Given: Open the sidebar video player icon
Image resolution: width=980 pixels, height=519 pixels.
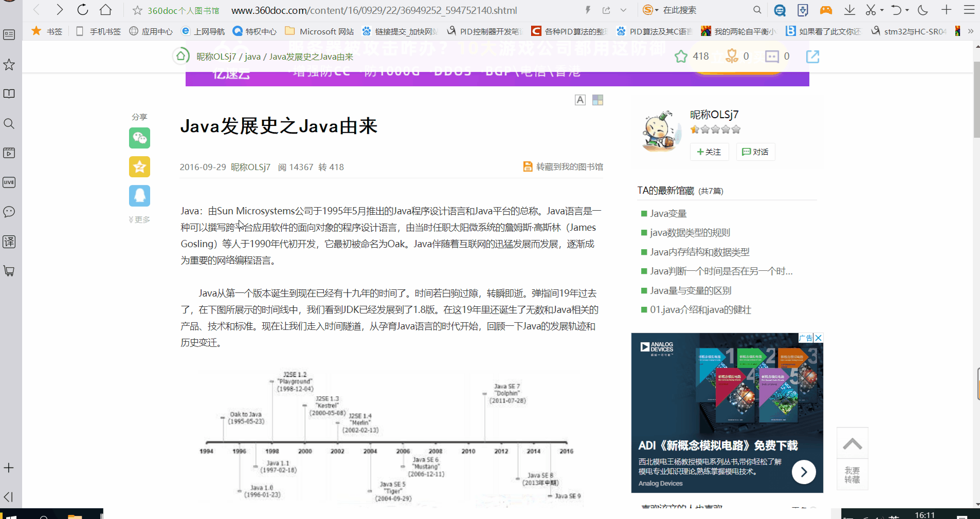Looking at the screenshot, I should (9, 153).
